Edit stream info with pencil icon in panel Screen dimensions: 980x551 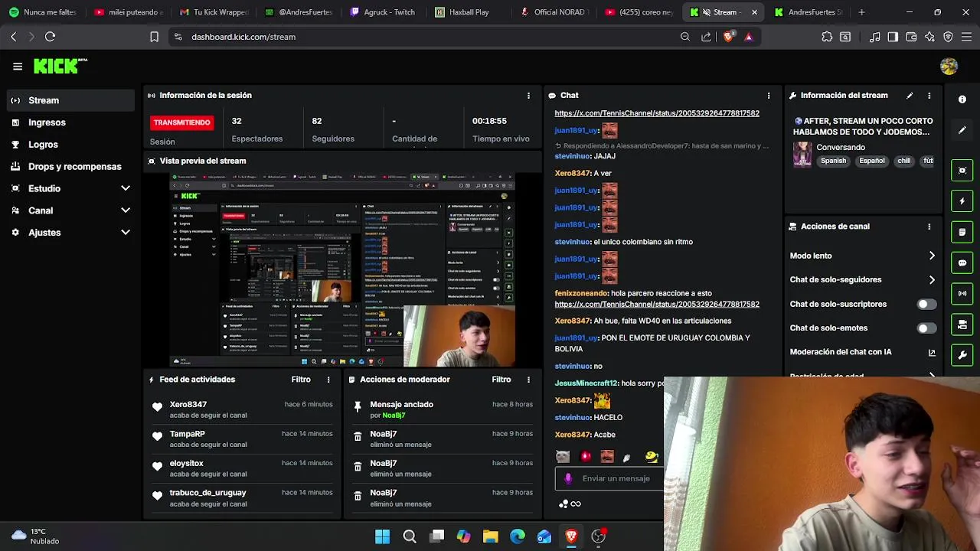pyautogui.click(x=910, y=96)
